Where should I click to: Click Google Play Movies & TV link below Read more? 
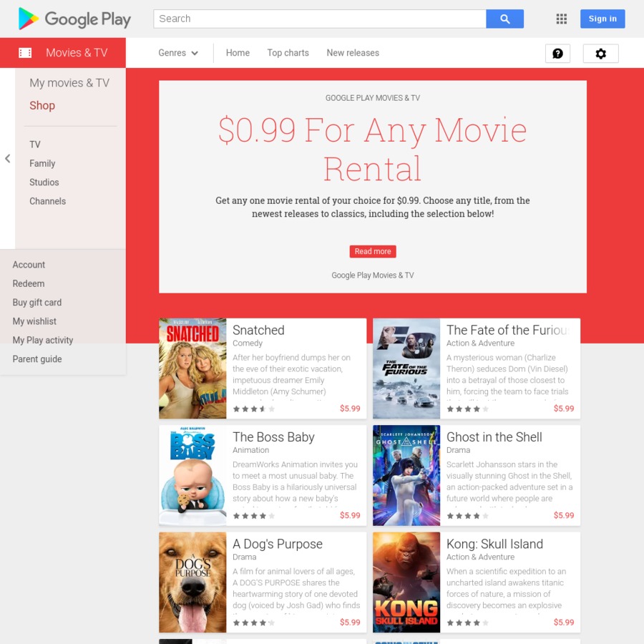coord(373,275)
